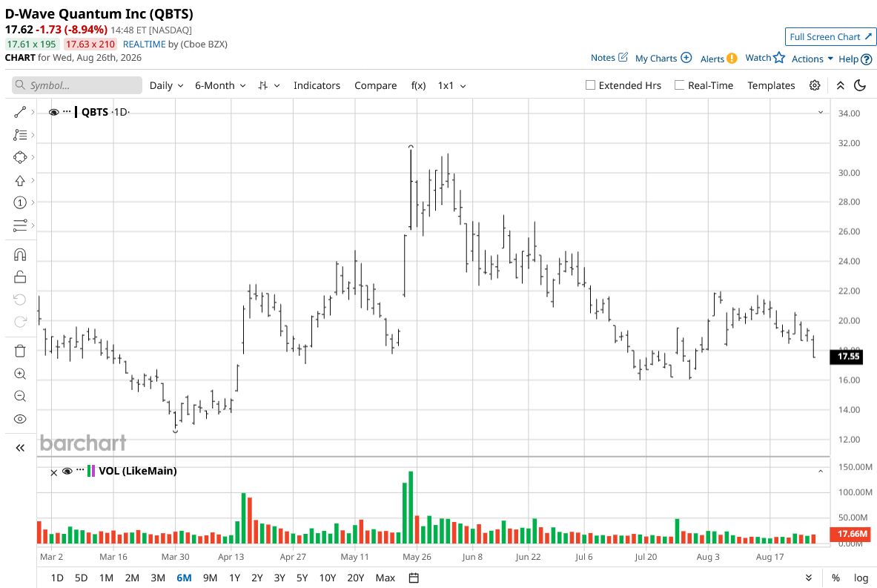The image size is (877, 588).
Task: Collapse the left drawing toolbar
Action: (20, 448)
